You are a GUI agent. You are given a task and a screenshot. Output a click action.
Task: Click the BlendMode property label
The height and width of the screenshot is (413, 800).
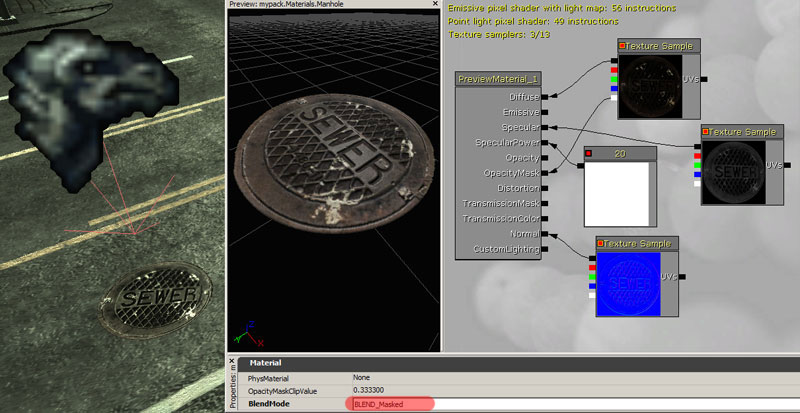click(x=268, y=404)
